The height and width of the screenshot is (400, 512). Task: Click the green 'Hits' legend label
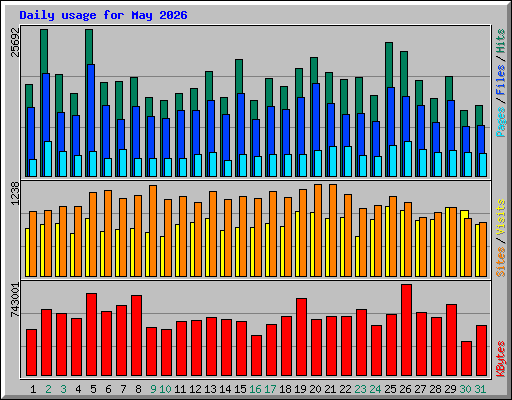point(500,41)
